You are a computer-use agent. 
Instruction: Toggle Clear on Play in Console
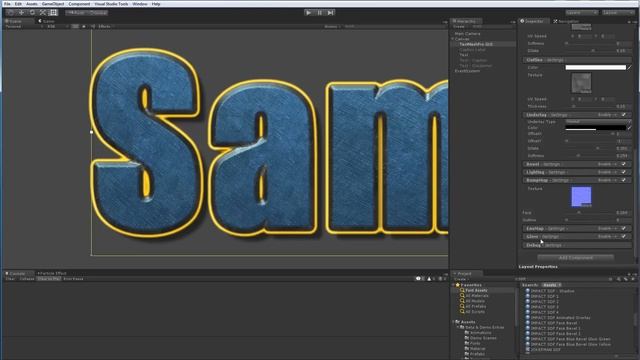click(49, 279)
